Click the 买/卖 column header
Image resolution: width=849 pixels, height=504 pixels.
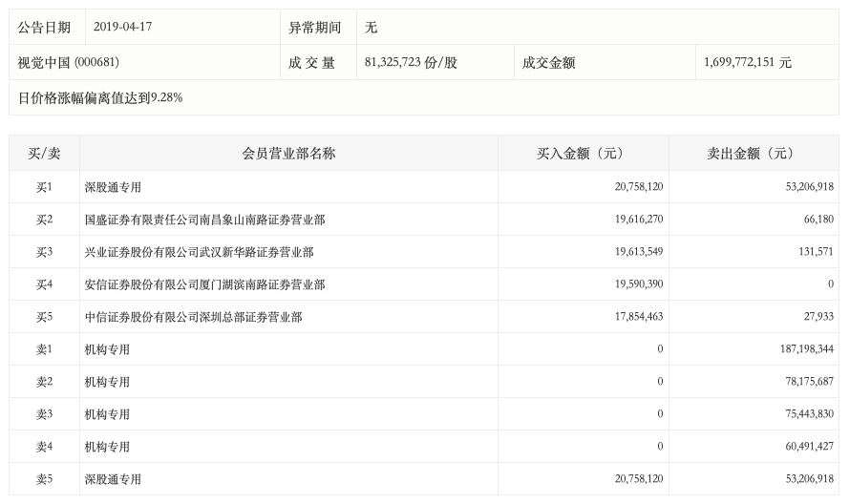coord(44,153)
